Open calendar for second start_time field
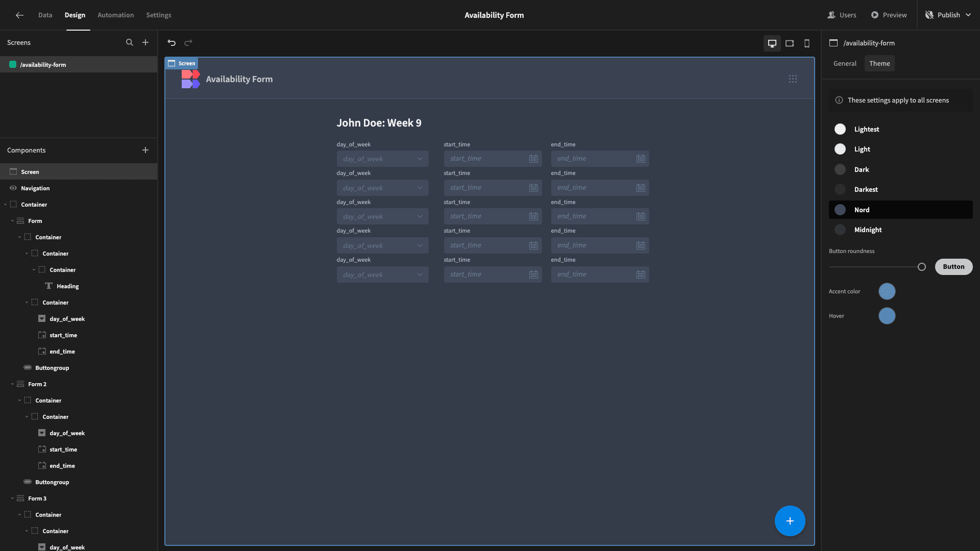The image size is (980, 551). click(x=533, y=188)
